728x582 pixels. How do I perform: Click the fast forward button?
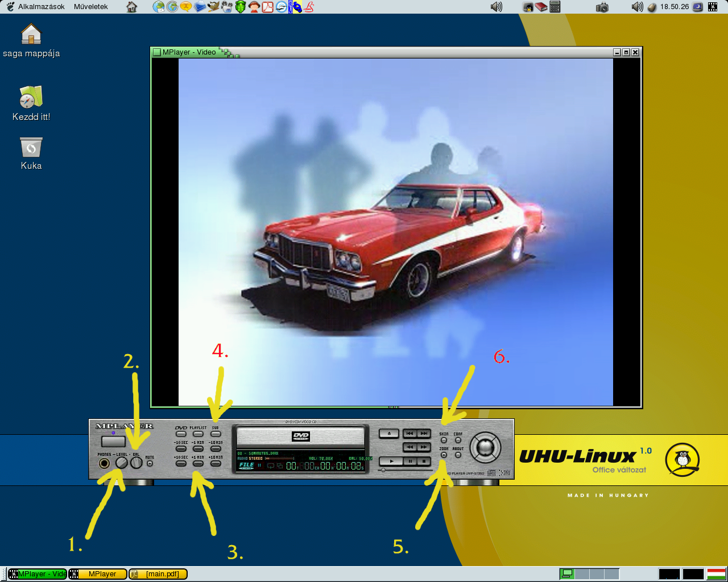pos(424,447)
